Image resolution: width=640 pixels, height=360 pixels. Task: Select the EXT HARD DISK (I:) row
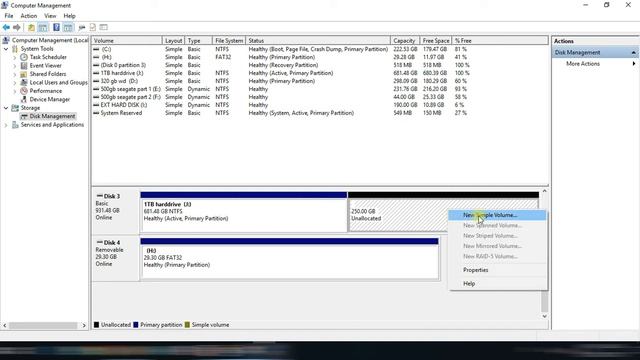click(282, 105)
